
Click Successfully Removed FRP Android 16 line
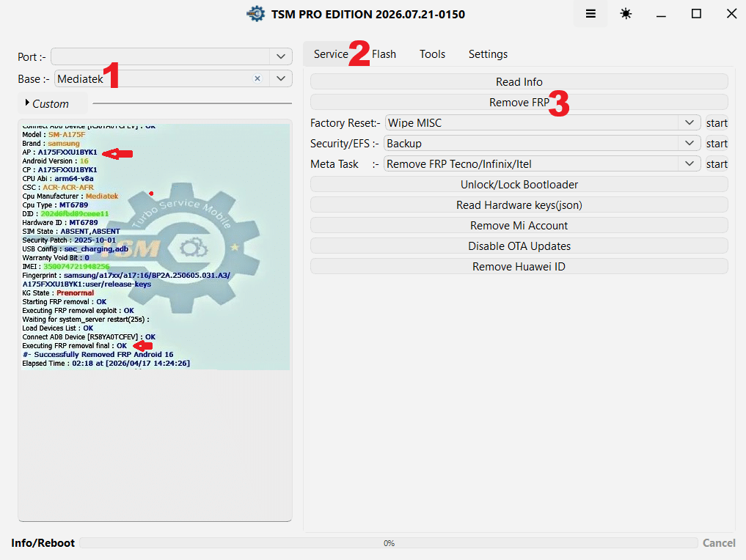(98, 355)
